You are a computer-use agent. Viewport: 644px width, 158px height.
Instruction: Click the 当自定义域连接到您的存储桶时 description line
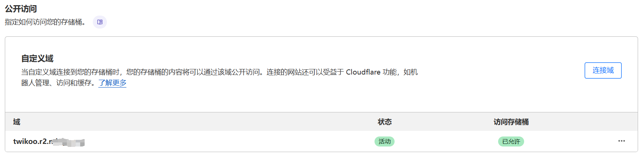point(71,72)
